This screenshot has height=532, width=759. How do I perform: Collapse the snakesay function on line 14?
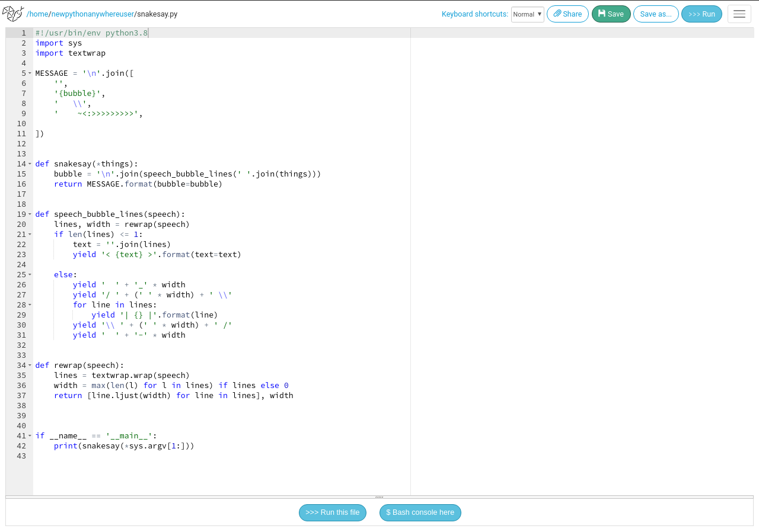pyautogui.click(x=30, y=164)
